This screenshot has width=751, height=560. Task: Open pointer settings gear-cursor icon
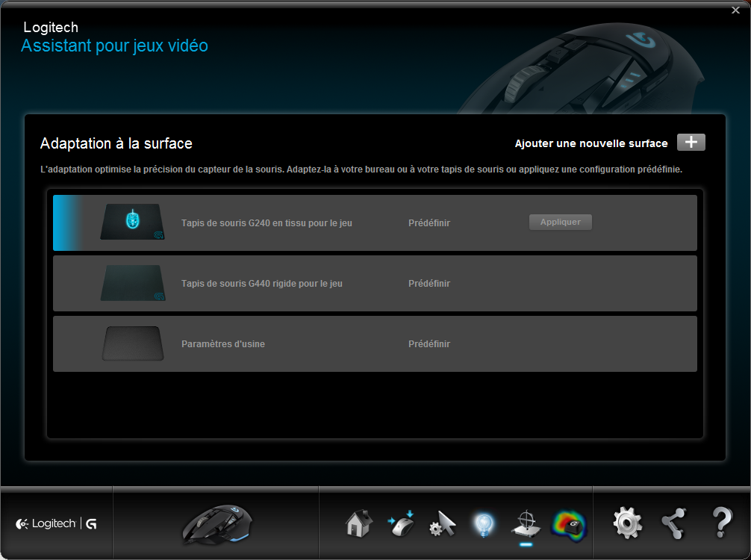(x=442, y=524)
